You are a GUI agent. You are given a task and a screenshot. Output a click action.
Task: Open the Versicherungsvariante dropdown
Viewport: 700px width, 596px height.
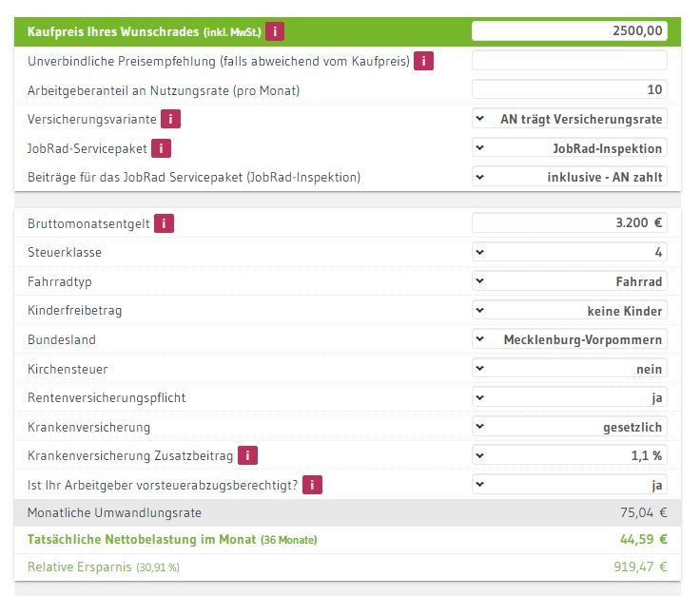tap(569, 119)
